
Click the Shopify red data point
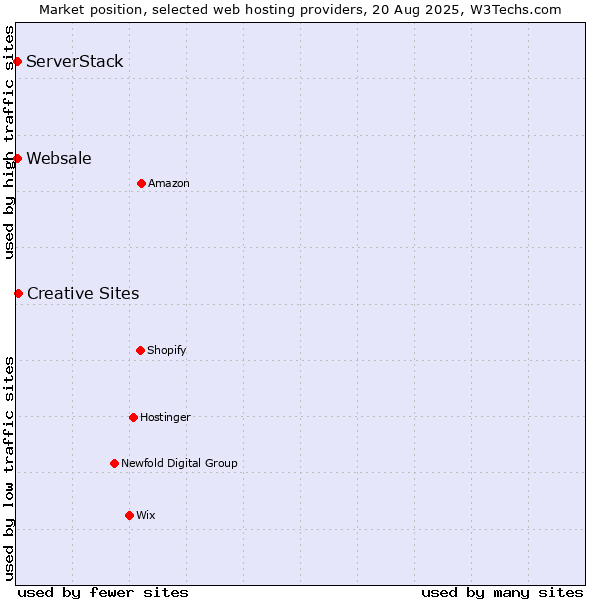[x=140, y=351]
